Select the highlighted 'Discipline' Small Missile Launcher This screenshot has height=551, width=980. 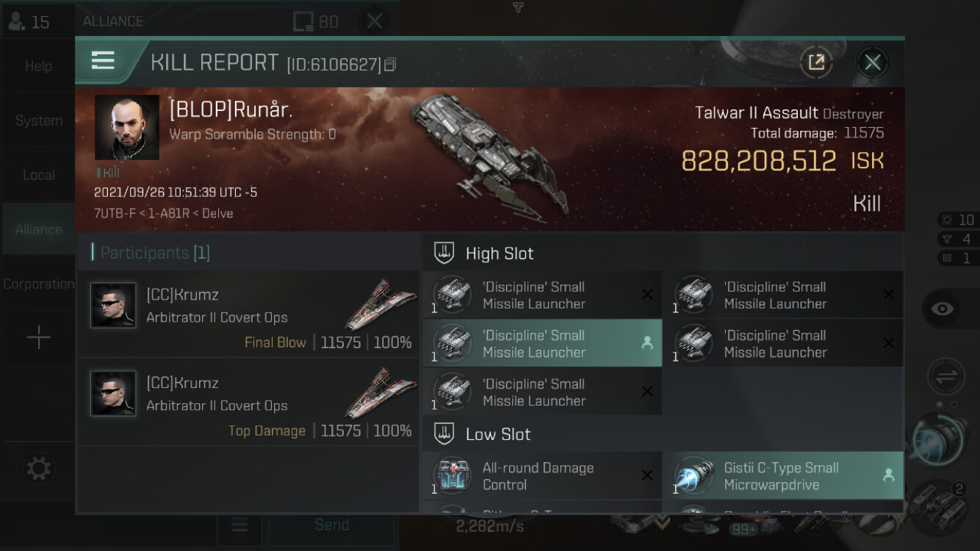(x=542, y=343)
